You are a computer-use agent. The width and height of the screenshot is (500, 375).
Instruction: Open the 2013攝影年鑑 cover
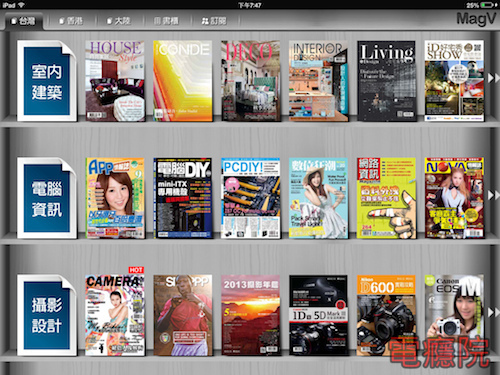point(251,315)
